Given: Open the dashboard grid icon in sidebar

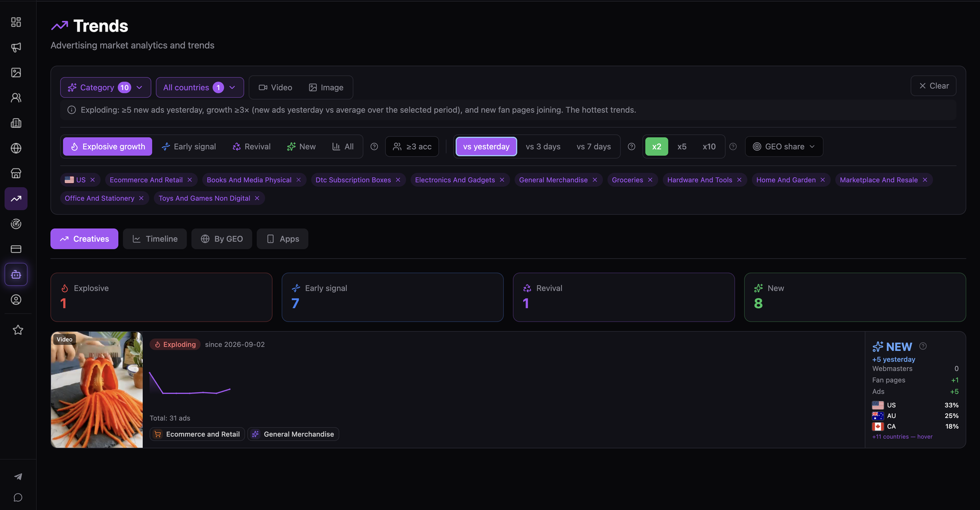Looking at the screenshot, I should point(16,22).
